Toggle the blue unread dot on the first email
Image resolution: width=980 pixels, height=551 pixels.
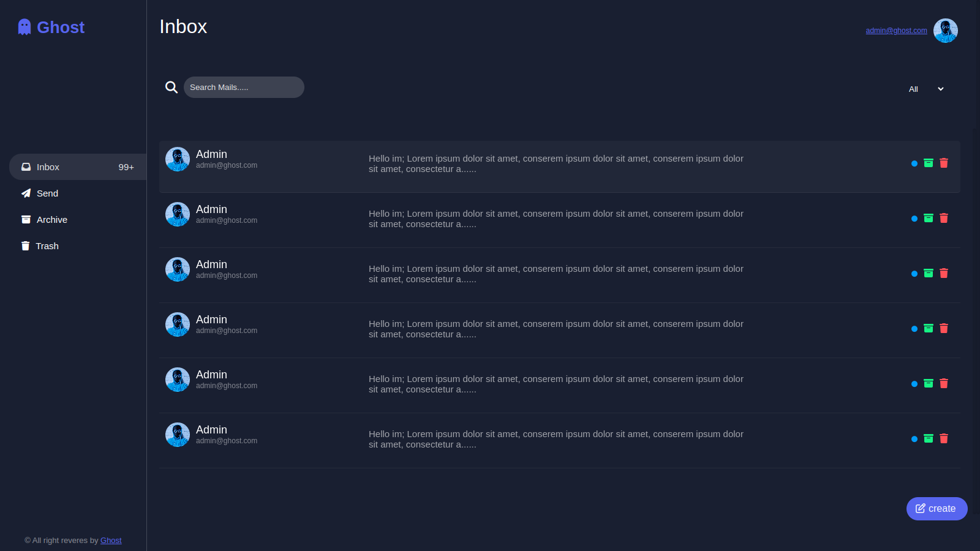[x=914, y=163]
